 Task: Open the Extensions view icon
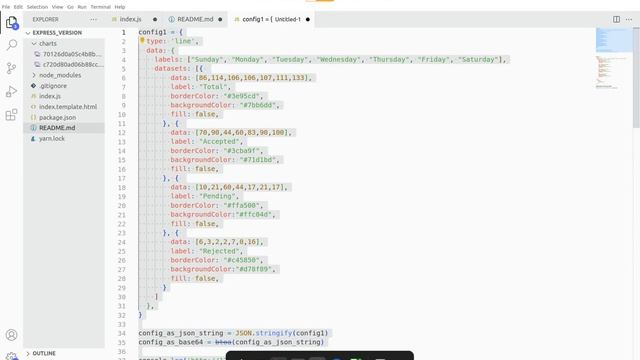point(11,115)
